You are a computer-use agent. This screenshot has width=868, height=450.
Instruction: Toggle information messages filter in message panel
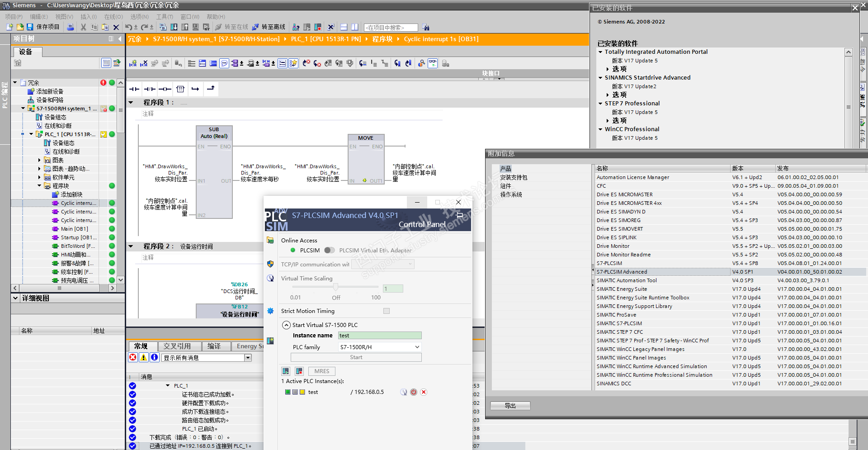[x=155, y=357]
